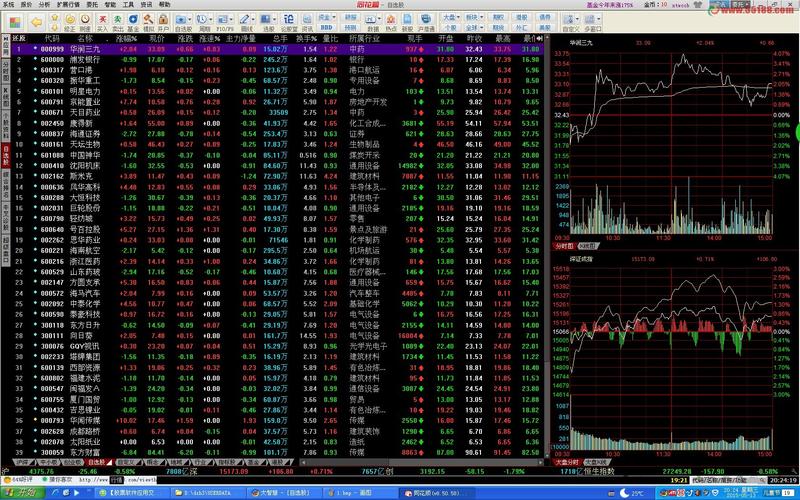The height and width of the screenshot is (500, 800).
Task: Select the 自选股 tab at bottom
Action: click(94, 463)
